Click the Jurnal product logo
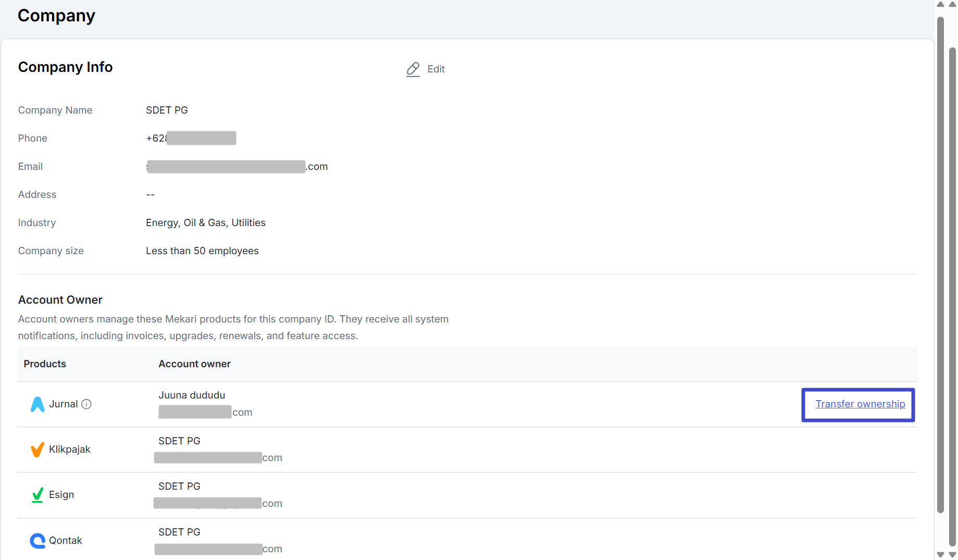 38,404
